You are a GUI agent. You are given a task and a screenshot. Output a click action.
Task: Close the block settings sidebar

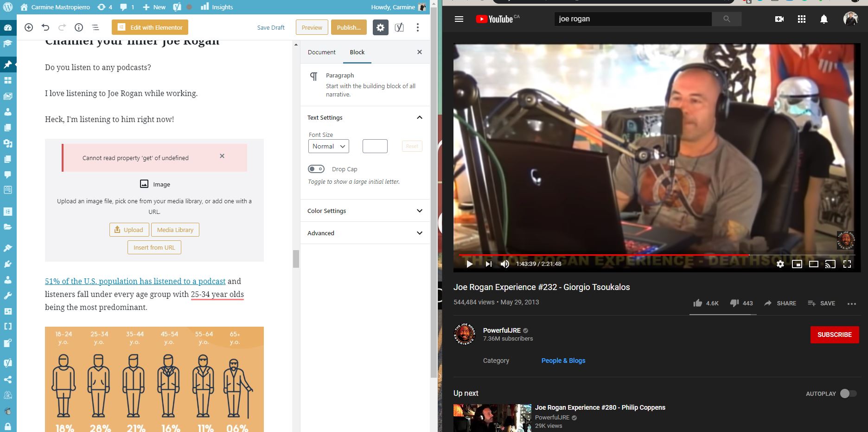(x=420, y=52)
